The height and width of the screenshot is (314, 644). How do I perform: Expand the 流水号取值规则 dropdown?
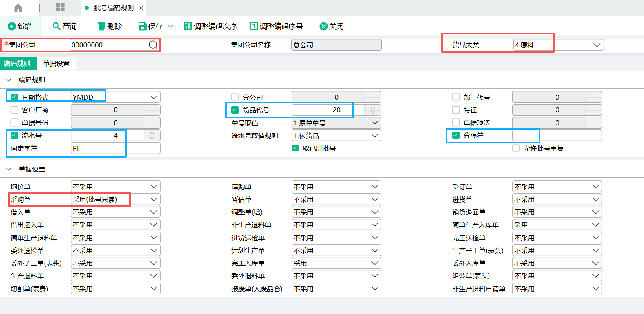click(375, 136)
